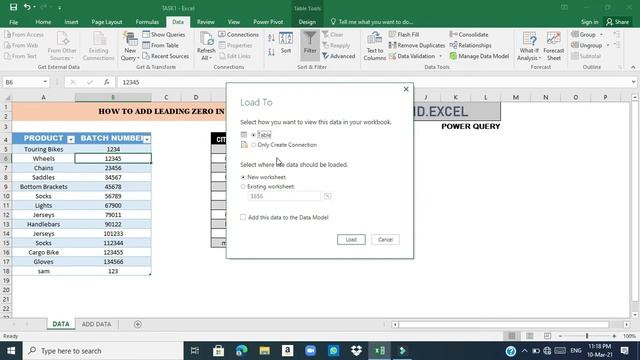
Task: Click the range picker icon in Load To dialog
Action: point(327,196)
